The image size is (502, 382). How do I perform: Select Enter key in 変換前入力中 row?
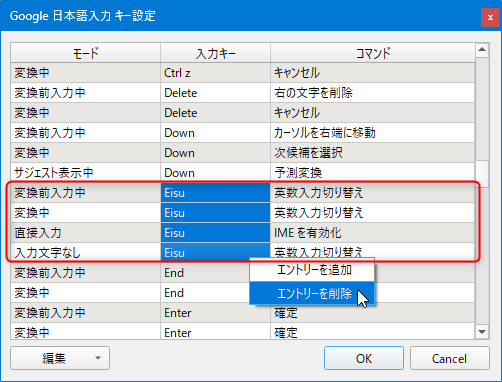pos(215,313)
